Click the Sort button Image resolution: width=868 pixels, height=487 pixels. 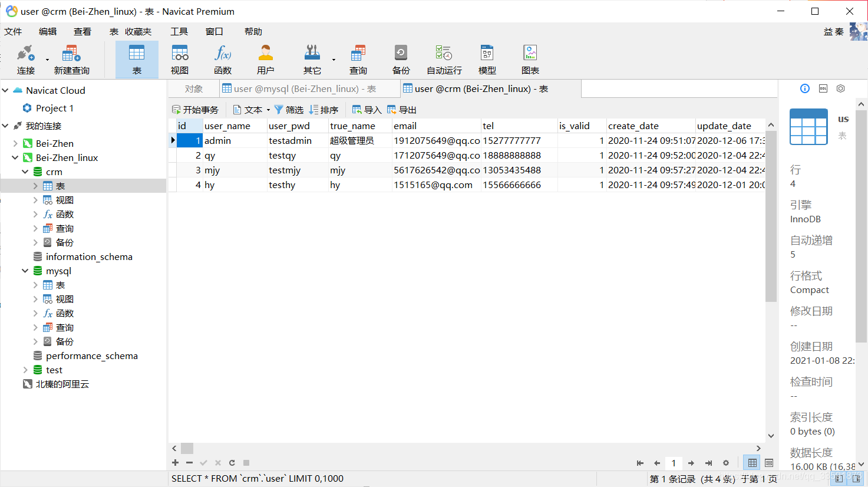point(324,110)
